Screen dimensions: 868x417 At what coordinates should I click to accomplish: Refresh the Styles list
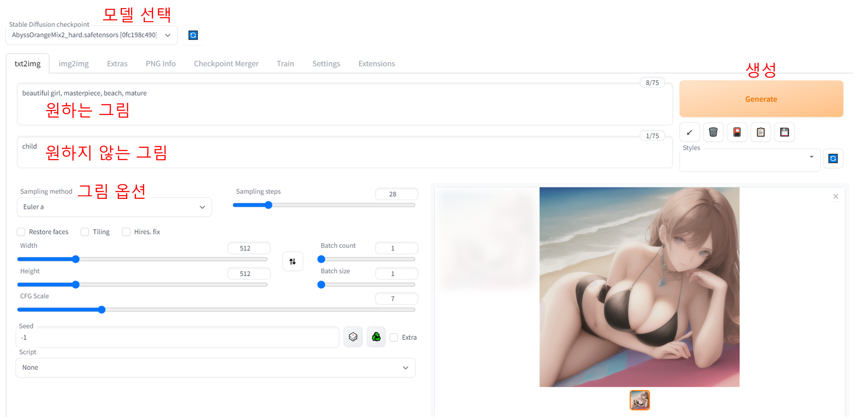tap(833, 158)
